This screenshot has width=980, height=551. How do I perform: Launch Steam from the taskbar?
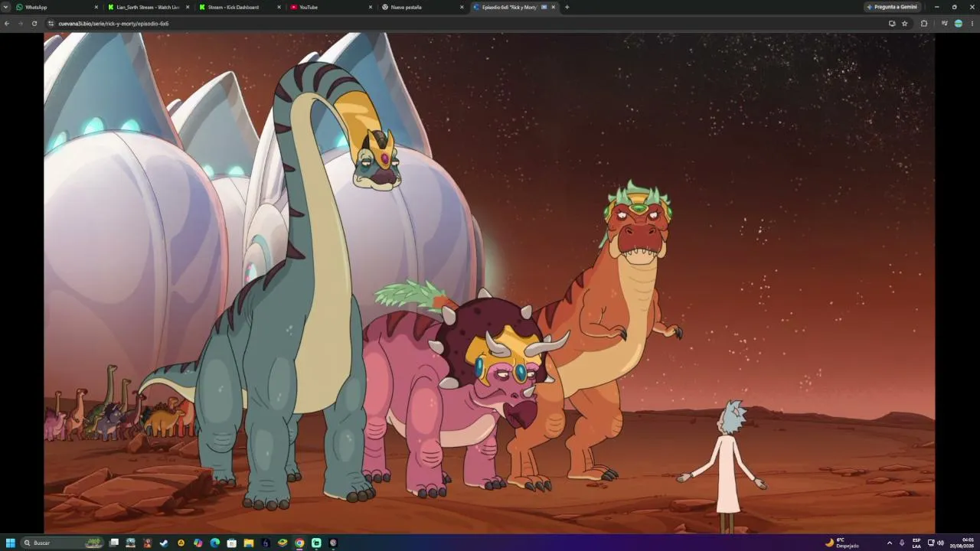[164, 543]
